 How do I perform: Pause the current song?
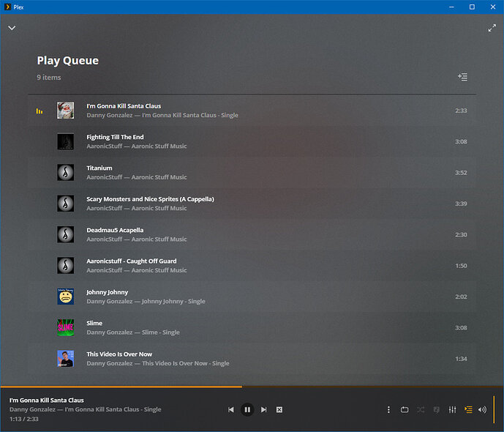point(247,409)
